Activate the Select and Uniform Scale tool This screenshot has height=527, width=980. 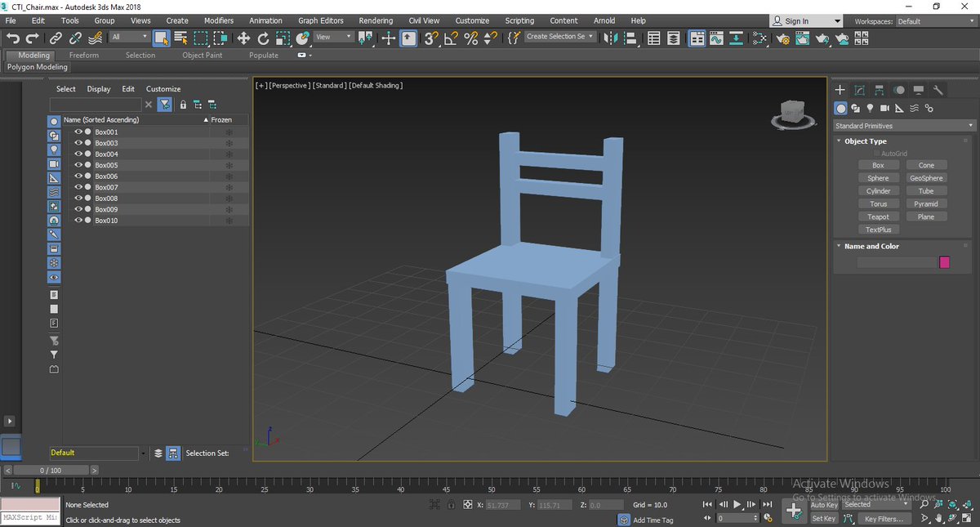tap(283, 38)
